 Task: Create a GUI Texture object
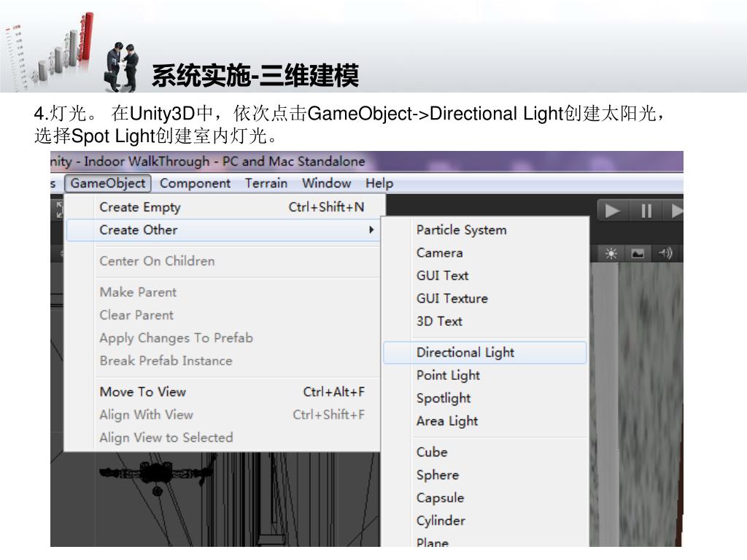tap(485, 298)
